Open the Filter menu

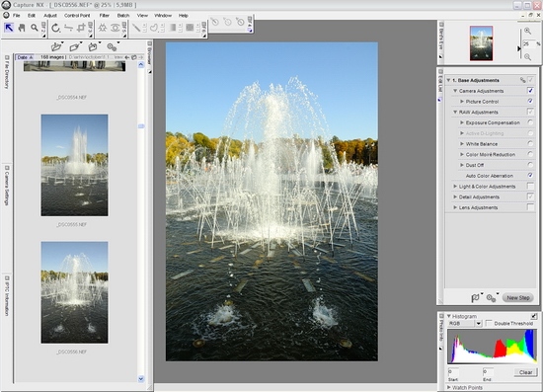point(105,15)
